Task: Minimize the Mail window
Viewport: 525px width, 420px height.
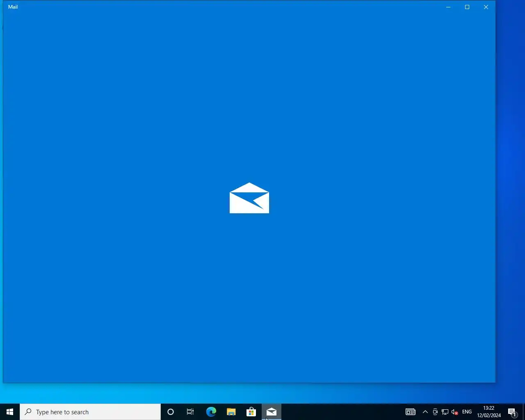Action: 448,7
